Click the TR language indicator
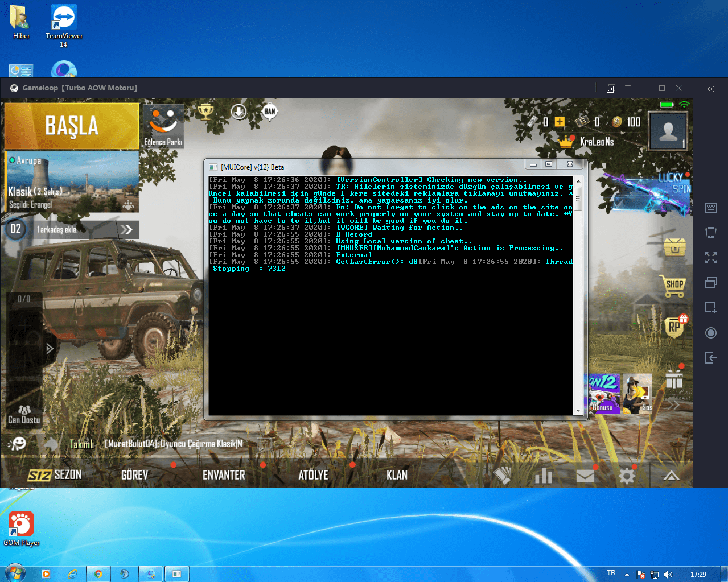This screenshot has width=728, height=582. point(611,573)
